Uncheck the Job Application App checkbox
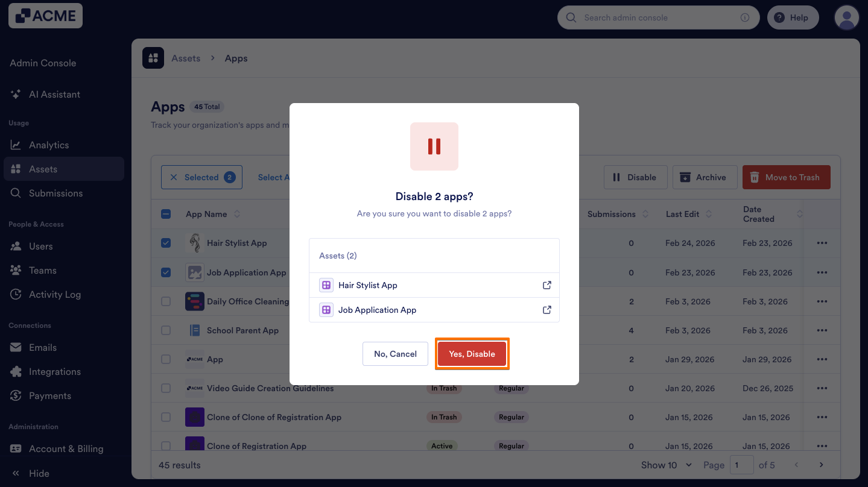868x487 pixels. click(166, 272)
